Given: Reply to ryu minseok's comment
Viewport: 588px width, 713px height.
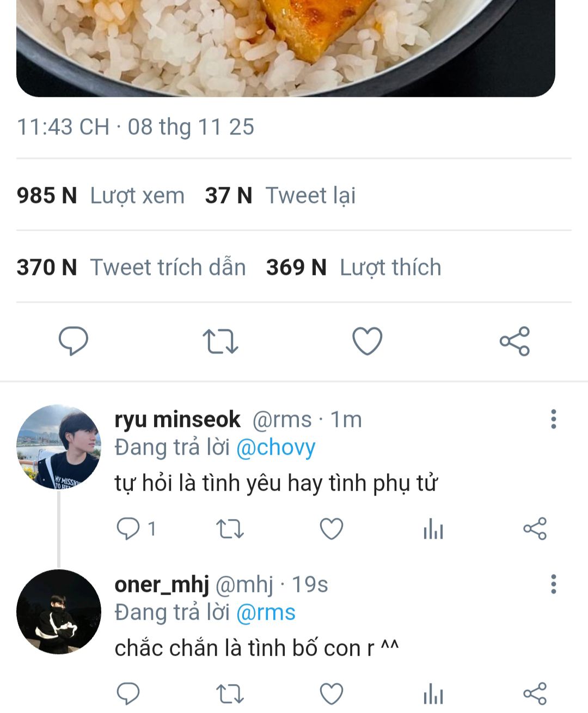Looking at the screenshot, I should point(128,529).
